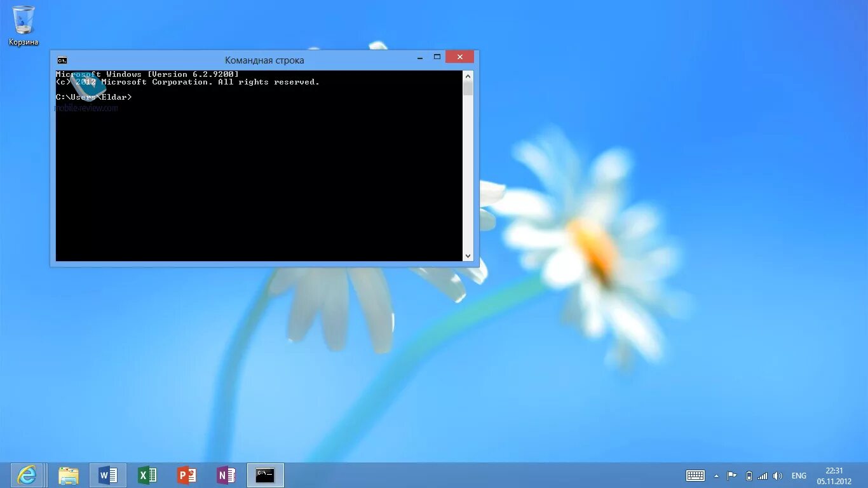Open the Корзина recycle bin
This screenshot has width=868, height=488.
click(x=23, y=22)
